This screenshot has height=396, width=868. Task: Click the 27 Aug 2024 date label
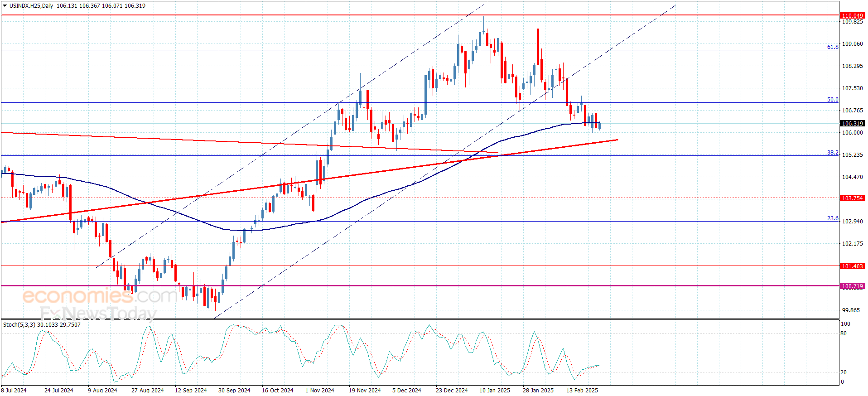coord(148,390)
